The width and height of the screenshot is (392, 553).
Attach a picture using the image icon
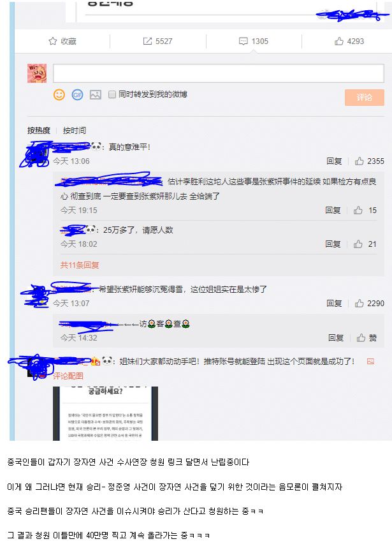pos(96,94)
